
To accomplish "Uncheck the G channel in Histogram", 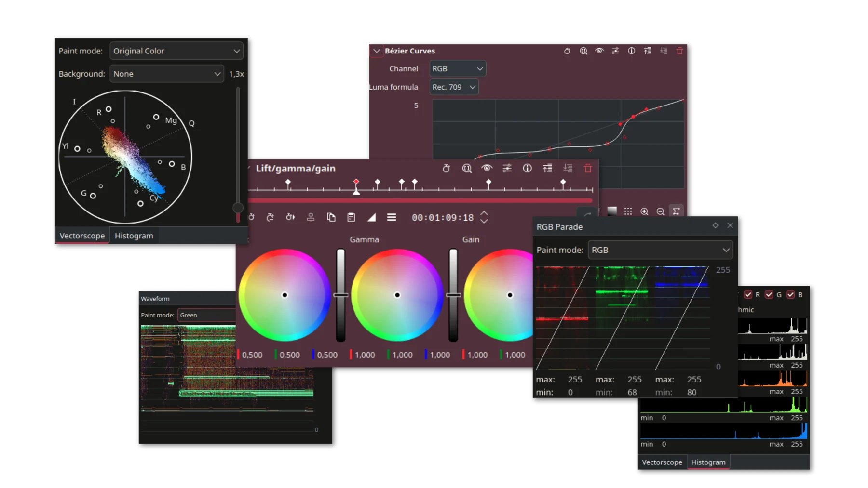I will (769, 295).
